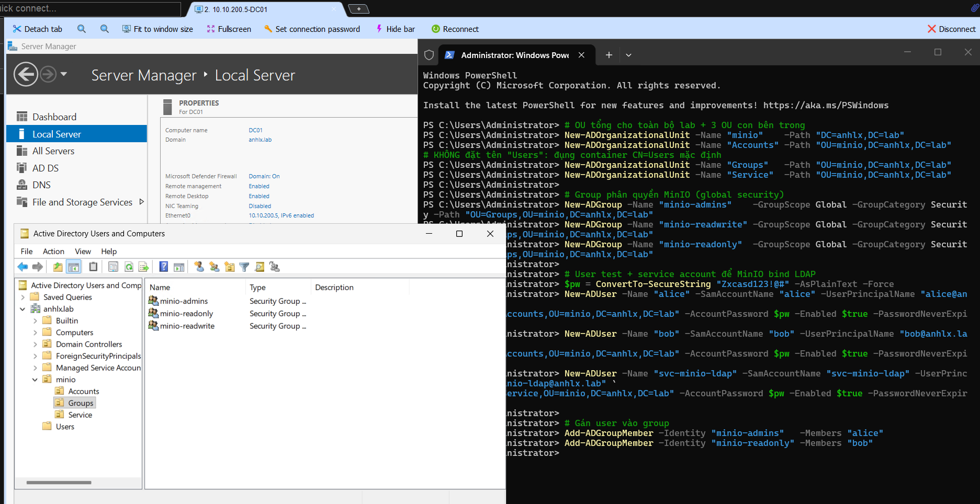980x504 pixels.
Task: Close the Administrator PowerShell tab
Action: pos(581,55)
